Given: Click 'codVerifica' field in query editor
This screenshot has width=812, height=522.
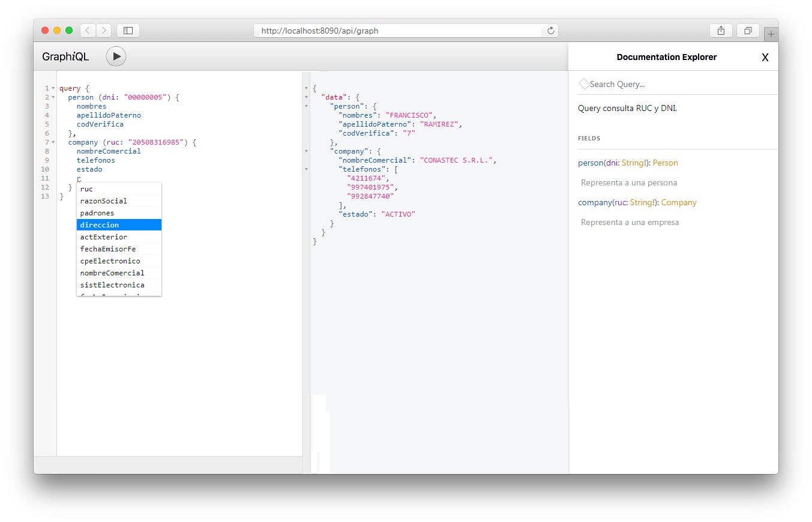Looking at the screenshot, I should [x=100, y=124].
